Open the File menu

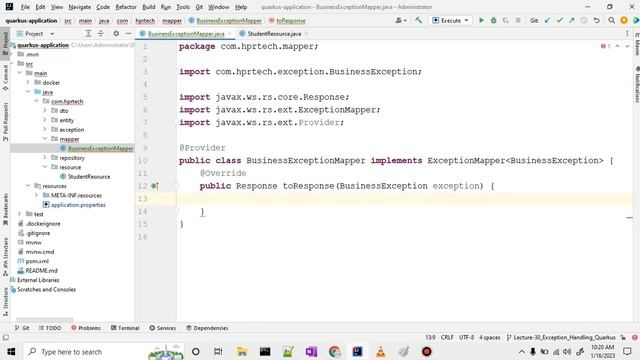click(x=25, y=7)
